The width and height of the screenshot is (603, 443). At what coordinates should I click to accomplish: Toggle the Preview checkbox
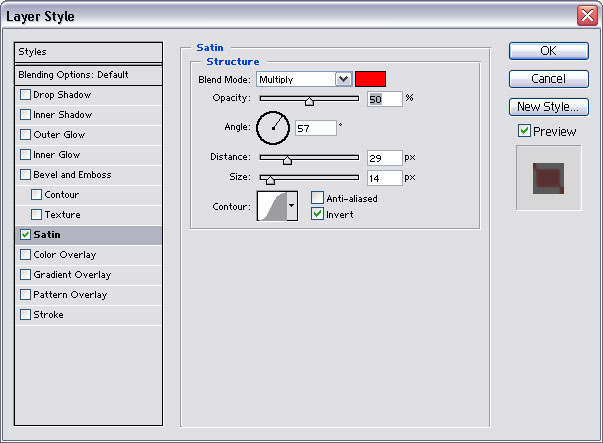tap(524, 131)
